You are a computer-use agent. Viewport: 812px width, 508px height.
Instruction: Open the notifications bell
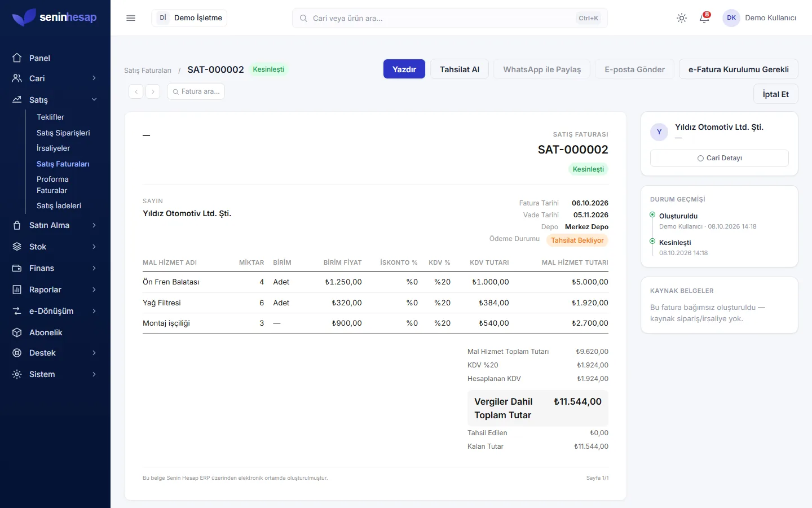click(704, 18)
